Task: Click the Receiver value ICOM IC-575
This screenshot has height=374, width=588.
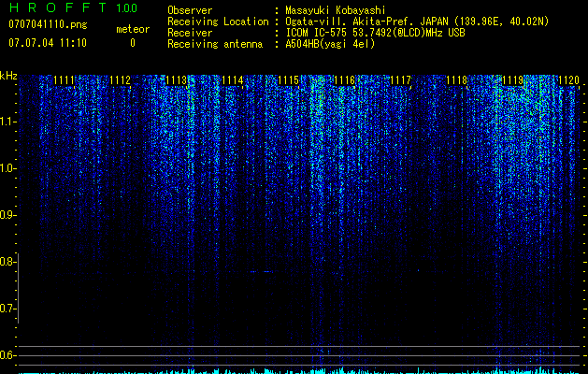Action: coord(316,33)
